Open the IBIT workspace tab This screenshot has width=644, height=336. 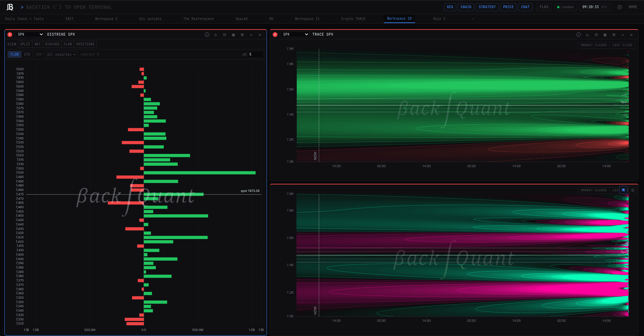click(x=69, y=19)
